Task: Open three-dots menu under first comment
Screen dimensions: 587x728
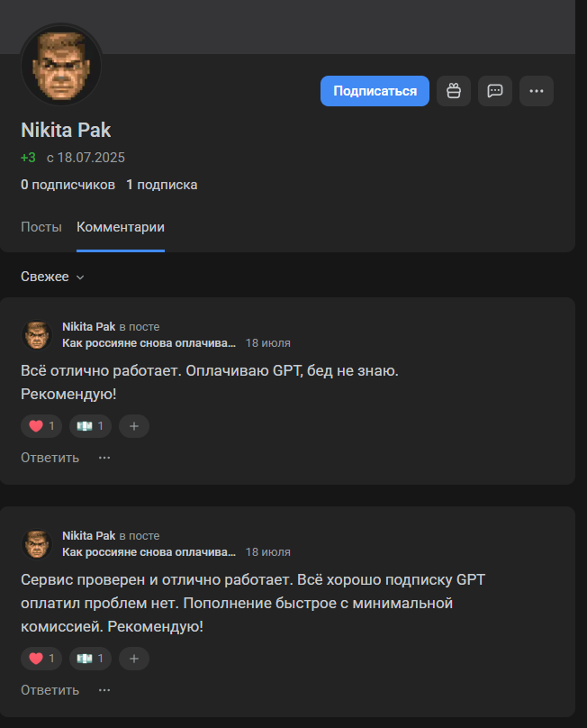Action: (104, 458)
